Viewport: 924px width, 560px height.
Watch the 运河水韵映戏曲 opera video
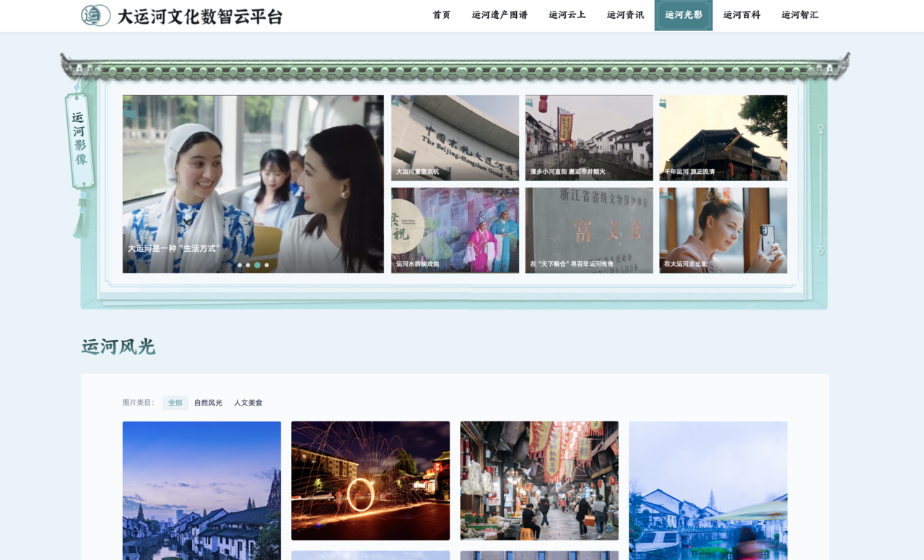tap(454, 229)
